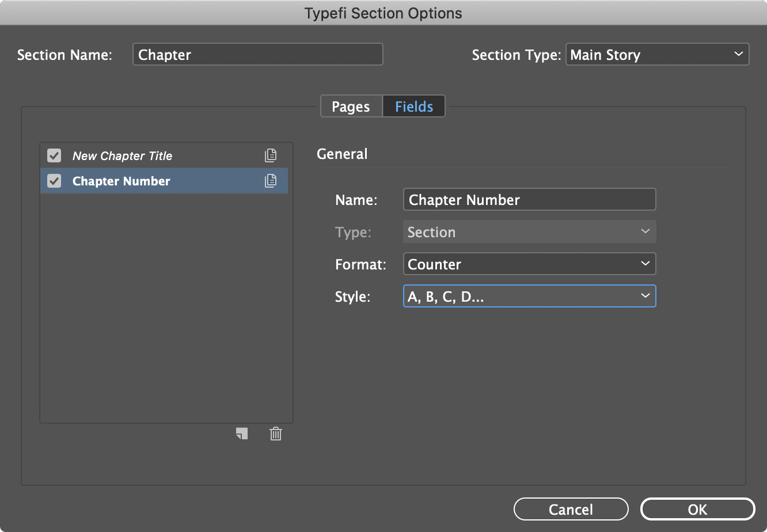Confirm the dialog with OK
Viewport: 767px width, 532px height.
(697, 510)
